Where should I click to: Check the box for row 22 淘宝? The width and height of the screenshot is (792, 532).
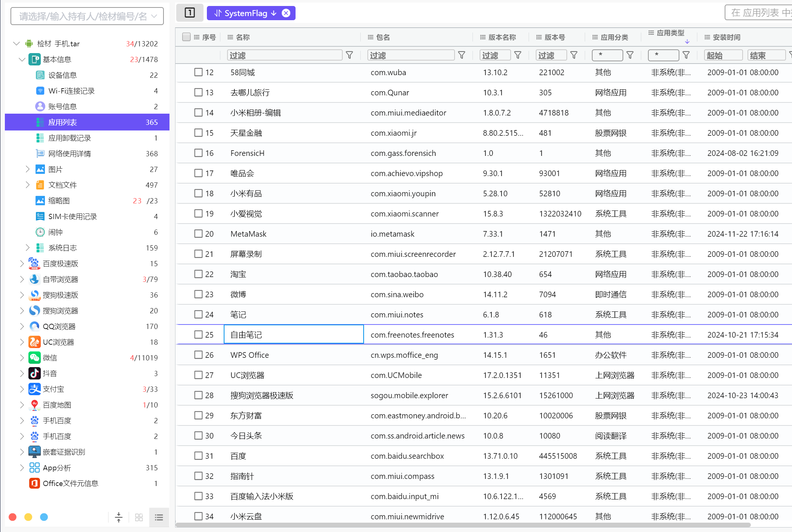(x=198, y=274)
